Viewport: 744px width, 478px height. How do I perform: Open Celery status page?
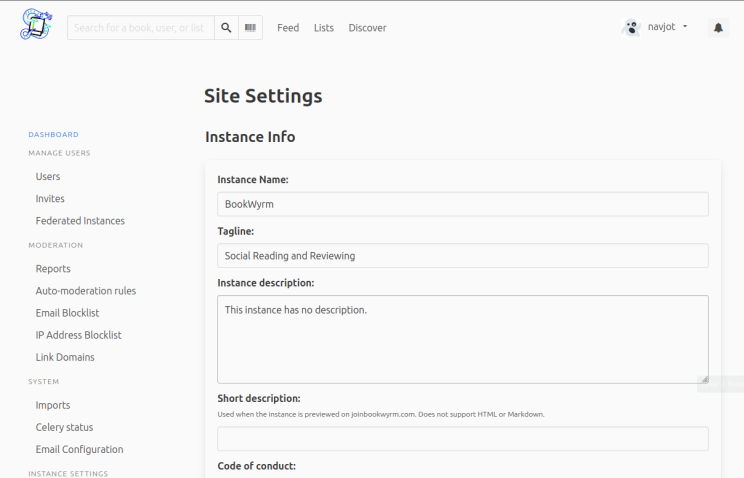(x=64, y=428)
